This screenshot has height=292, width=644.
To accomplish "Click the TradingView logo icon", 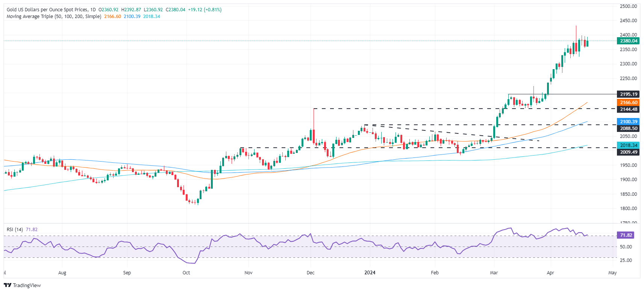I will coord(7,285).
